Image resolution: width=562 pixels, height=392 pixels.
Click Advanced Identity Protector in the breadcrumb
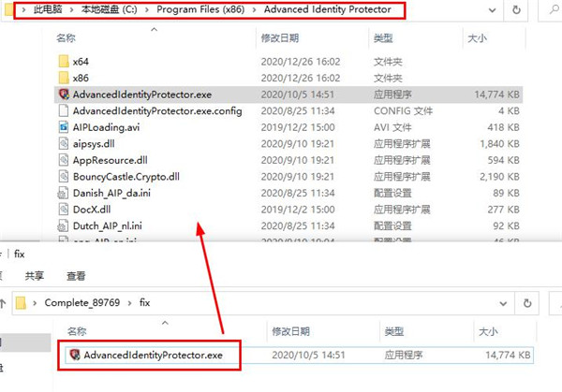point(328,9)
